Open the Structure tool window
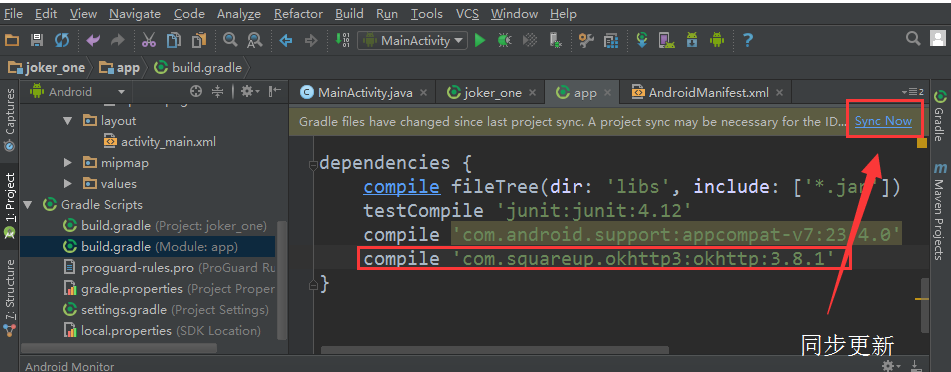The width and height of the screenshot is (951, 372). tap(9, 297)
